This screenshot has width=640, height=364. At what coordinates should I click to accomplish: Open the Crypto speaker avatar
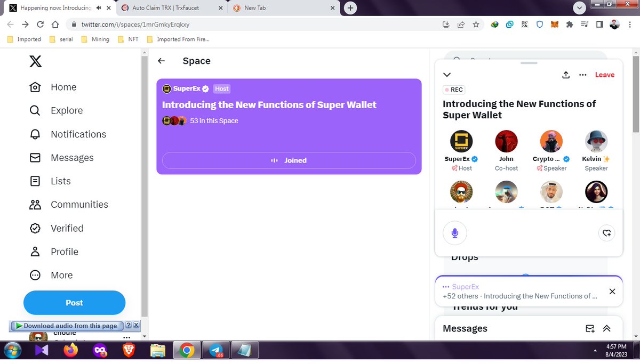coord(551,141)
